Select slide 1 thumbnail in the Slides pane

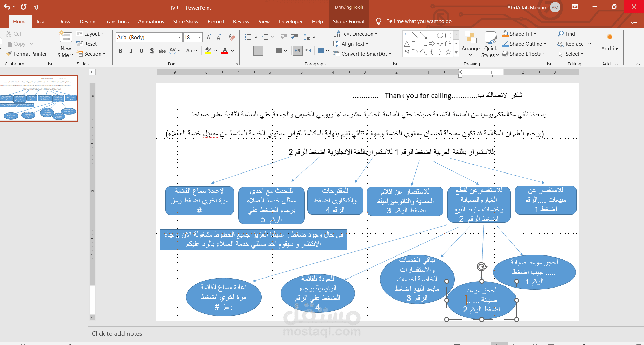click(39, 98)
